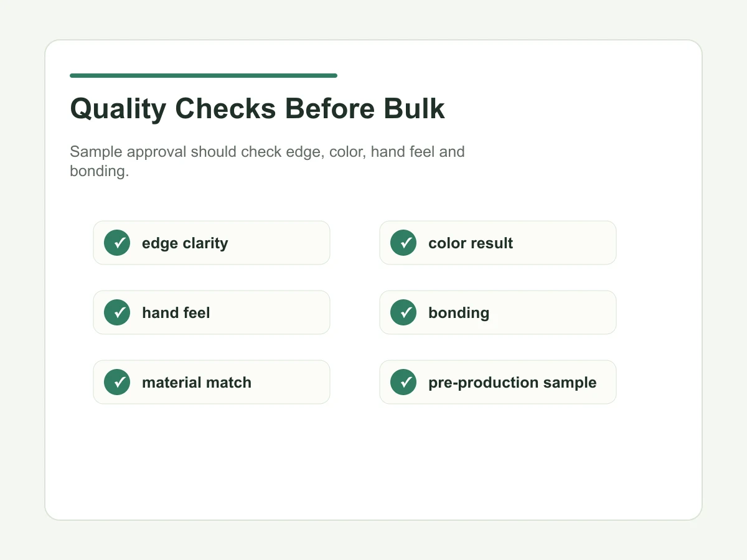Select the 'bonding' label in the checklist
The height and width of the screenshot is (560, 747).
[459, 313]
